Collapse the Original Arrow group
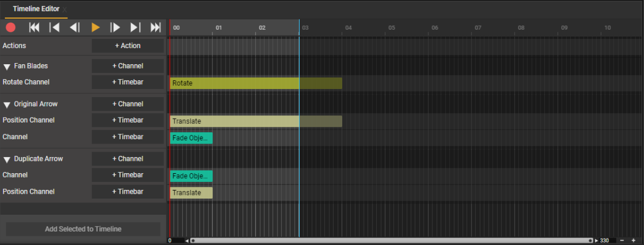The height and width of the screenshot is (245, 644). pos(7,104)
